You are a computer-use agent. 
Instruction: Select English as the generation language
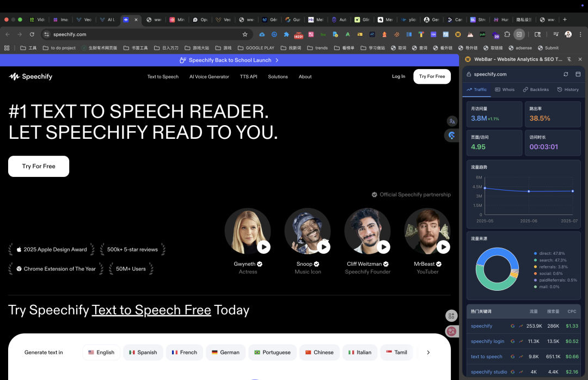click(101, 352)
